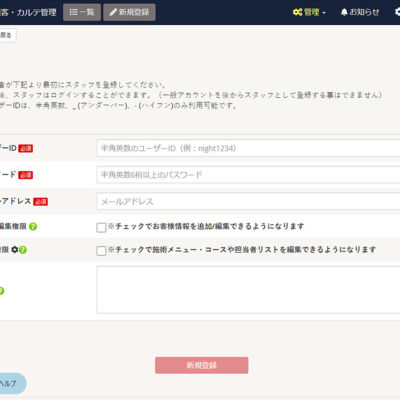Click the bell お知らせ icon
Screen dimensions: 400x400
tap(344, 12)
